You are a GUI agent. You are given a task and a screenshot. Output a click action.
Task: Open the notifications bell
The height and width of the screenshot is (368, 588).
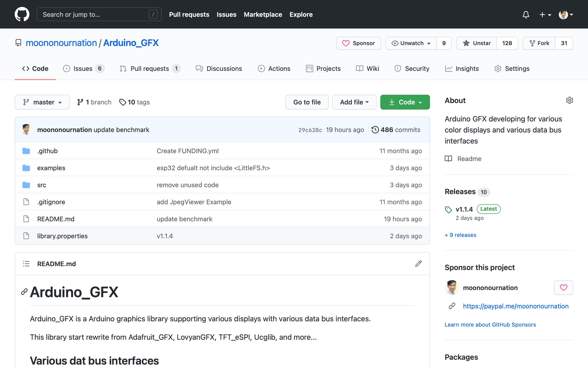pyautogui.click(x=526, y=14)
